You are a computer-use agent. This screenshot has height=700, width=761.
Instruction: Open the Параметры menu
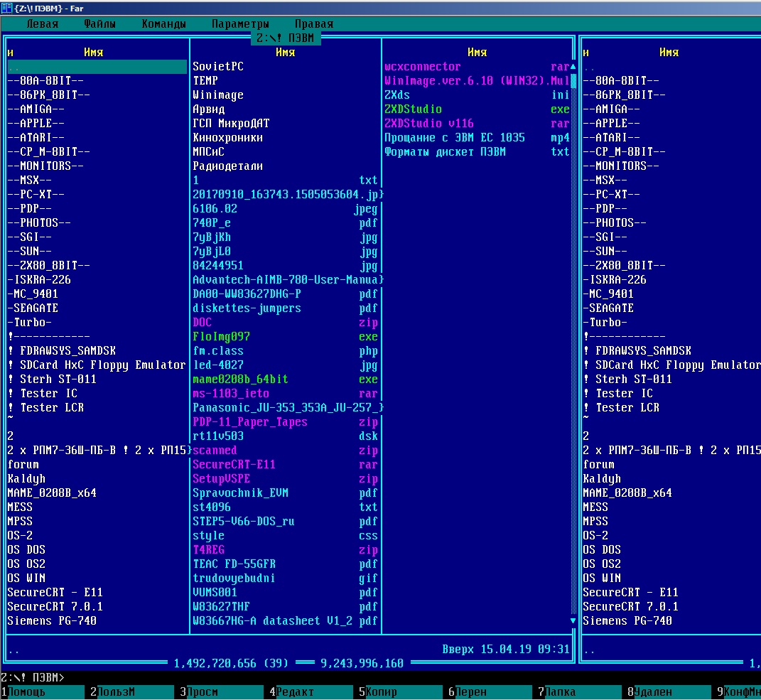pyautogui.click(x=240, y=24)
